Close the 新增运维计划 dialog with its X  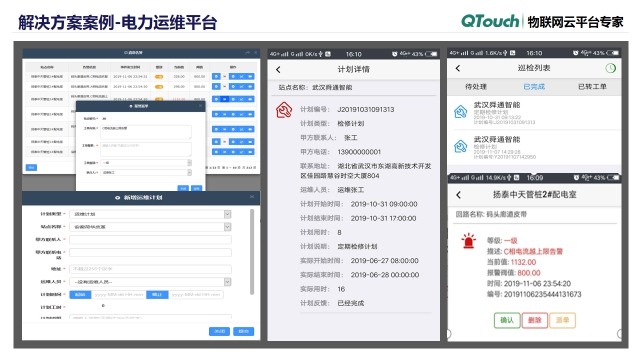252,197
